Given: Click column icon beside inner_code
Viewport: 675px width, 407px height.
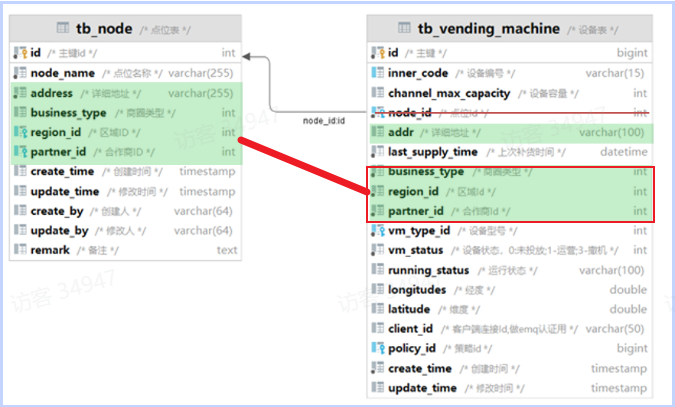Looking at the screenshot, I should 378,73.
